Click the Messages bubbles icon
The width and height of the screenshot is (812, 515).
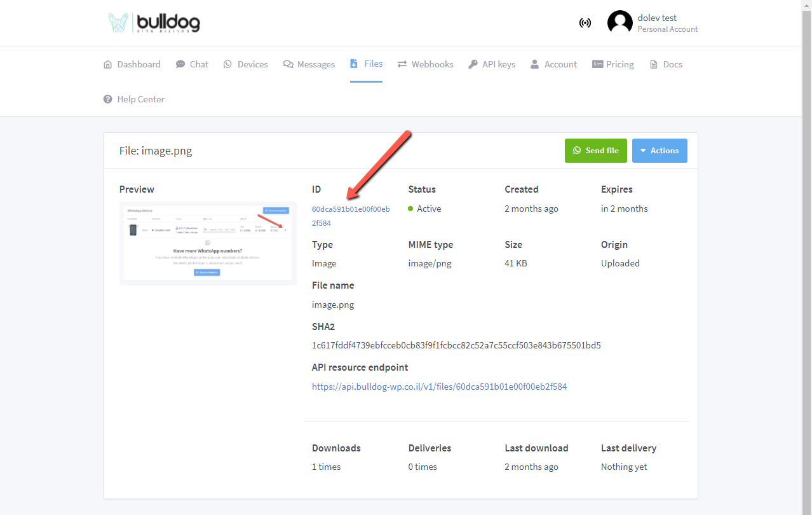click(x=288, y=64)
